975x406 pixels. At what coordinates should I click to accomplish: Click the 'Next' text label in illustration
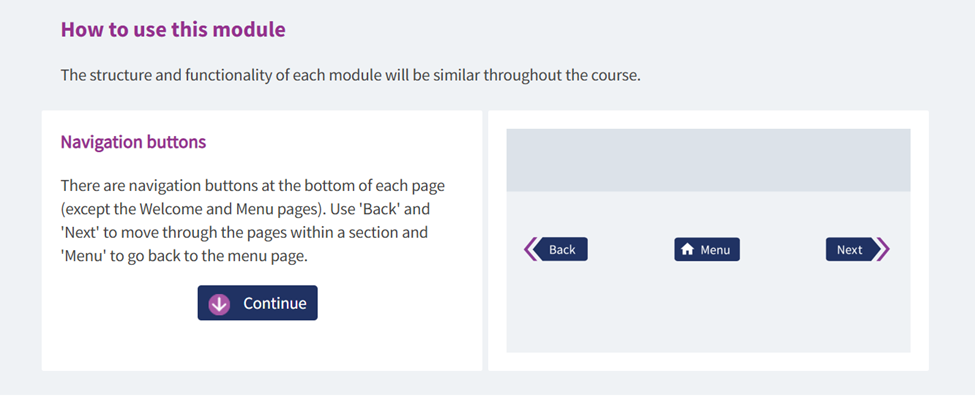coord(849,250)
